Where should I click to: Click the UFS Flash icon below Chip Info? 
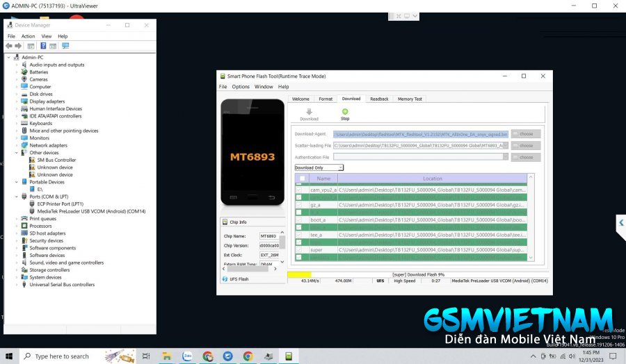point(225,279)
